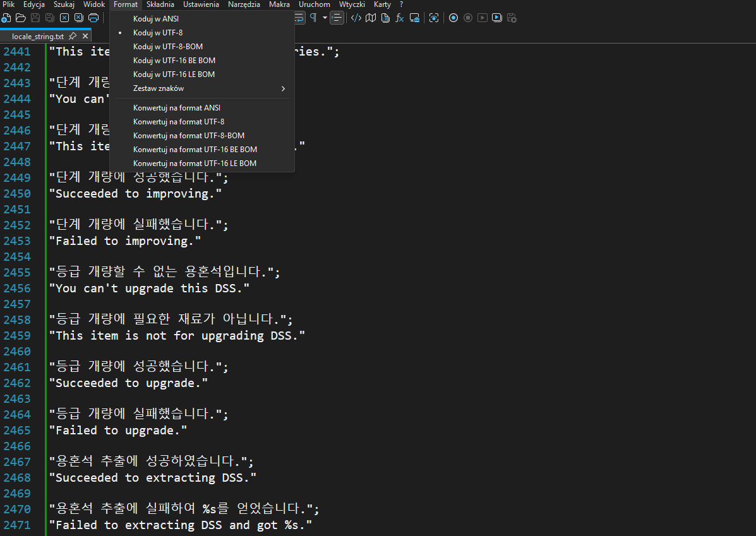Click the New file toolbar icon

click(x=6, y=18)
